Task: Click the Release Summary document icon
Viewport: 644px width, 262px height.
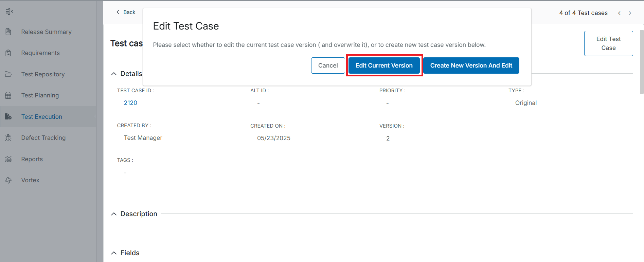Action: click(x=8, y=32)
